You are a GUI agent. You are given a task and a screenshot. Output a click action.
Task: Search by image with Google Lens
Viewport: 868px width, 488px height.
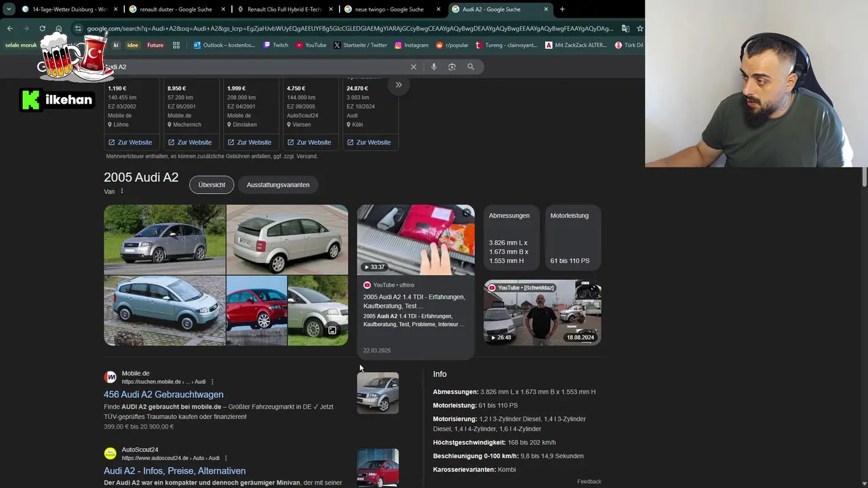(x=452, y=66)
